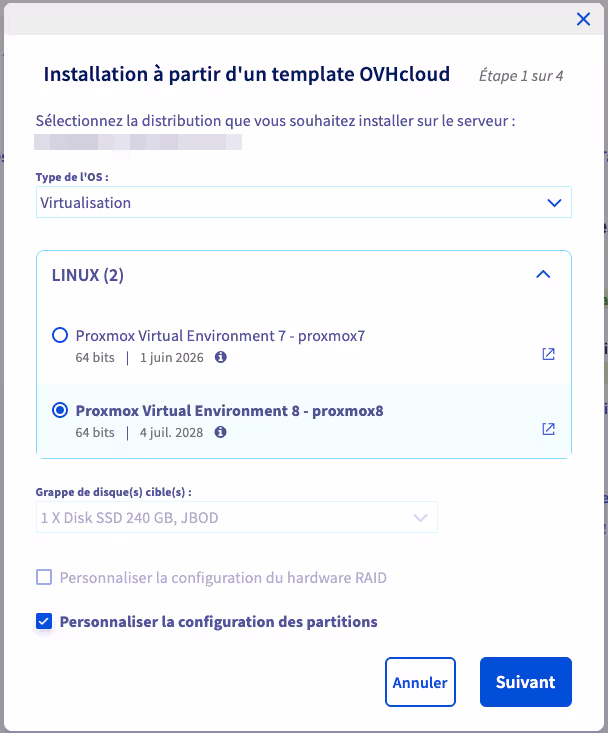Toggle the hardware RAID customization checkbox
The width and height of the screenshot is (608, 733).
(44, 577)
